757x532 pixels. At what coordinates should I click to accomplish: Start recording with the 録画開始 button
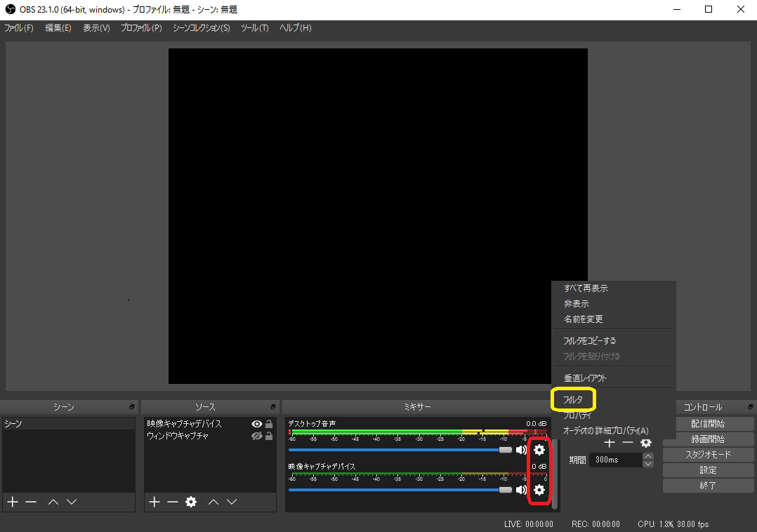(708, 439)
